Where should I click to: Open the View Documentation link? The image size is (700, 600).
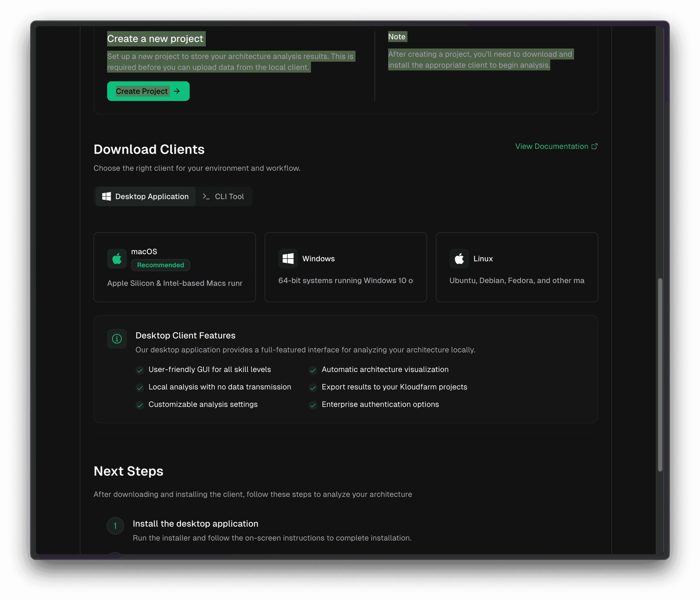coord(551,146)
